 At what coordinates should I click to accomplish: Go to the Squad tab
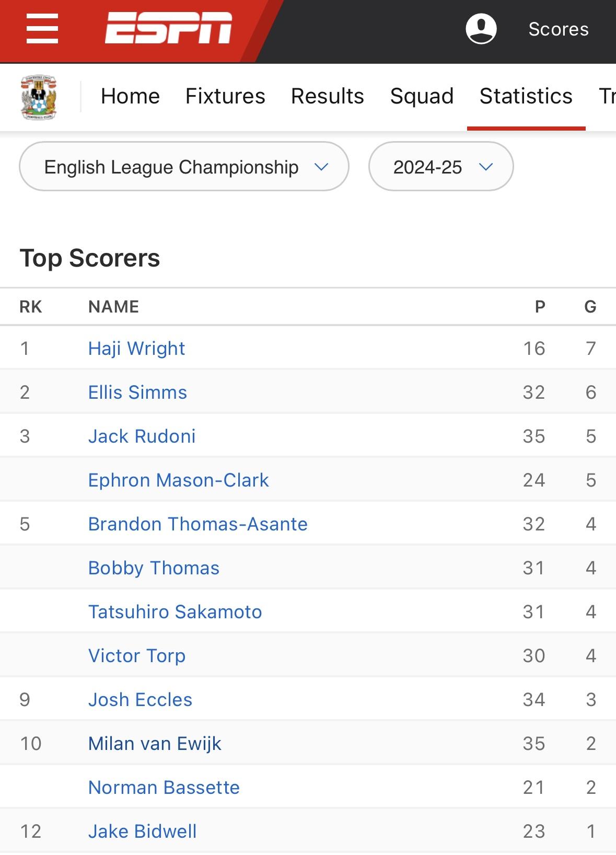click(x=422, y=96)
